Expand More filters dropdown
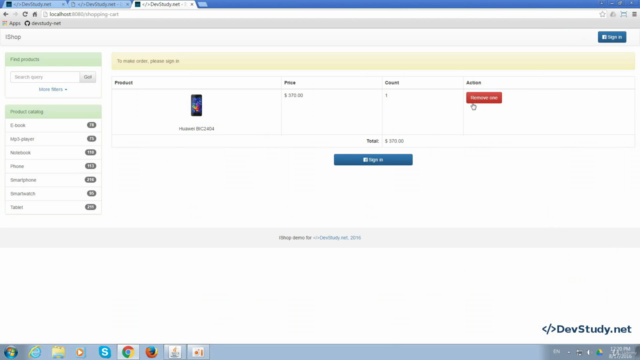640x360 pixels. [x=53, y=89]
